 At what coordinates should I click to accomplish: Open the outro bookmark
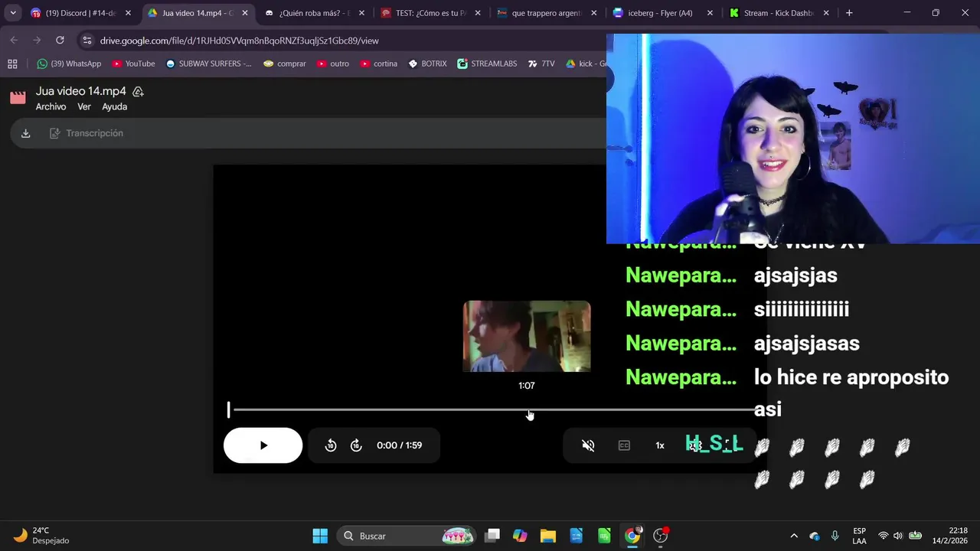coord(332,64)
